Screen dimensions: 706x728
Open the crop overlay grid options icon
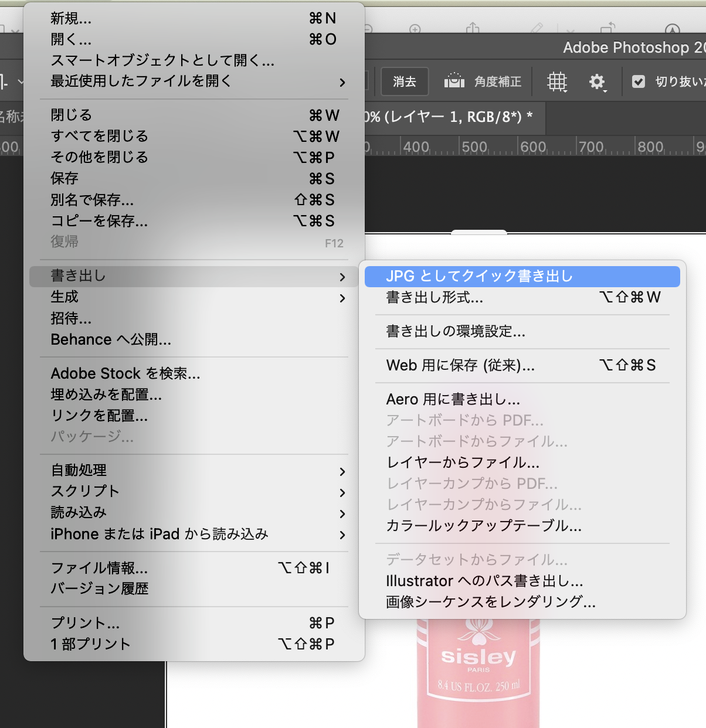point(557,81)
